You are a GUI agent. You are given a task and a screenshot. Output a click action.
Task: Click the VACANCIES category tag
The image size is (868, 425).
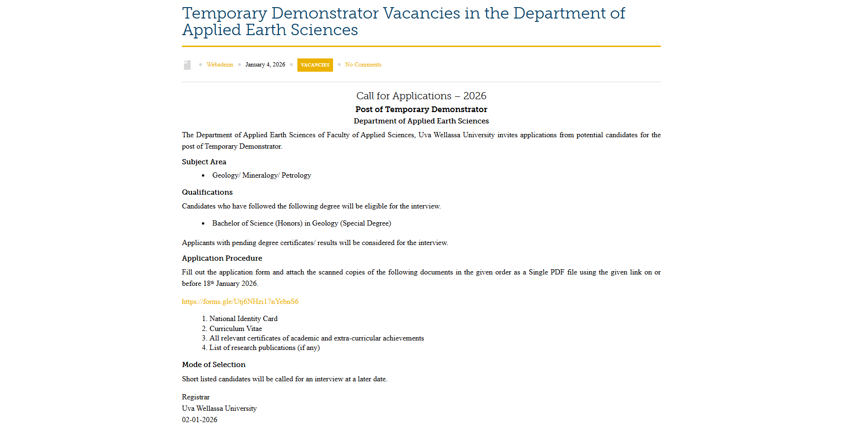tap(315, 65)
